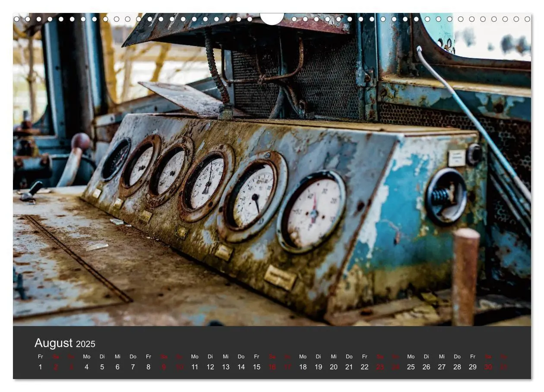The image size is (544, 392).
Task: Select date 15 under Fr
Action: click(x=256, y=367)
